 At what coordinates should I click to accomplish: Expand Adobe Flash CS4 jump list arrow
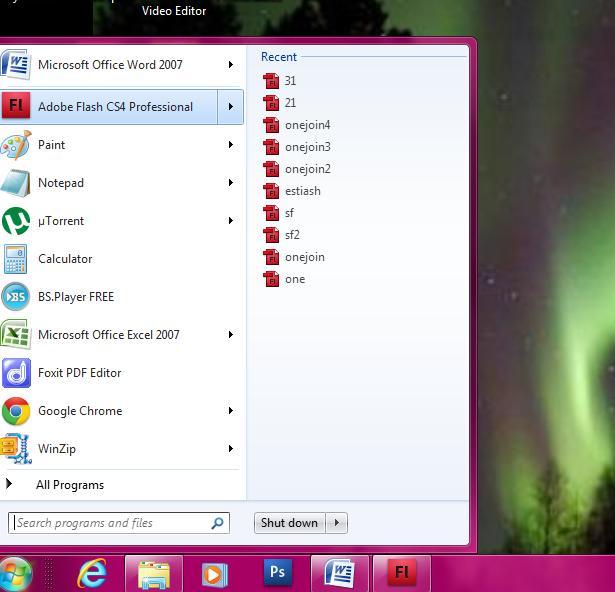(231, 107)
